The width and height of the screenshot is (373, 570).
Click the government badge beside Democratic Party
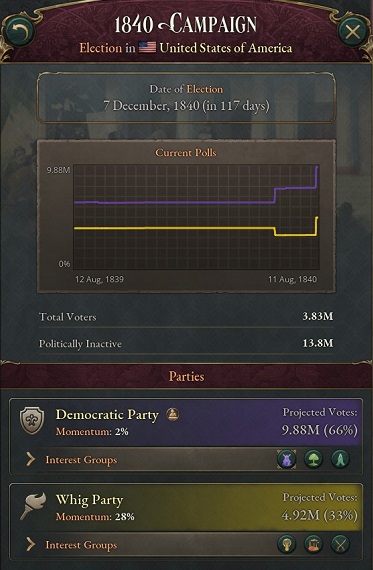(173, 414)
